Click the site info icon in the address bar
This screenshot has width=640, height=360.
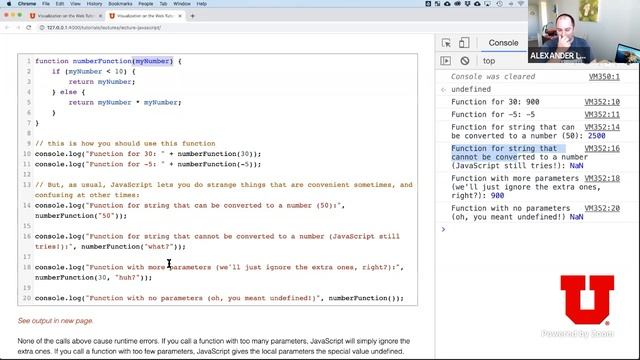(x=42, y=27)
